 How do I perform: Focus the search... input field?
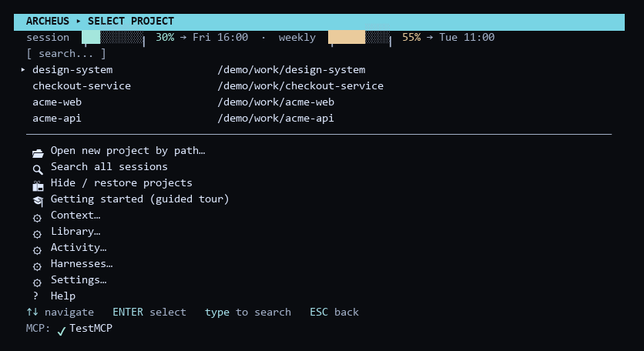coord(66,54)
